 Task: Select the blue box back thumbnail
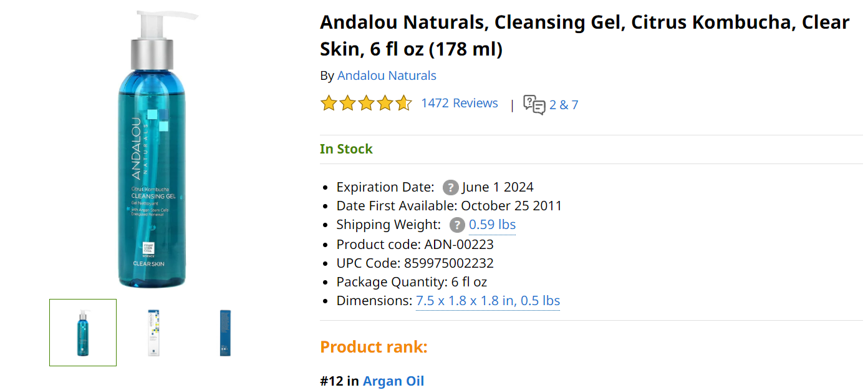point(225,333)
